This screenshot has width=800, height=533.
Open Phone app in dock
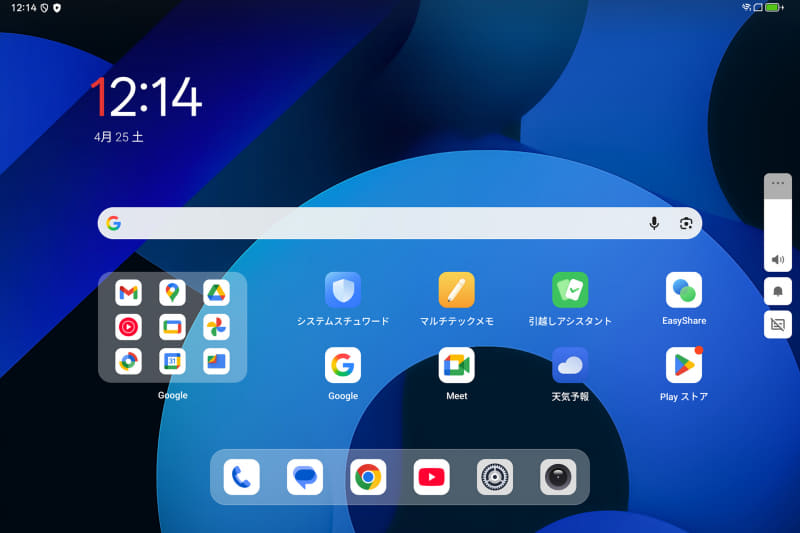tap(242, 477)
